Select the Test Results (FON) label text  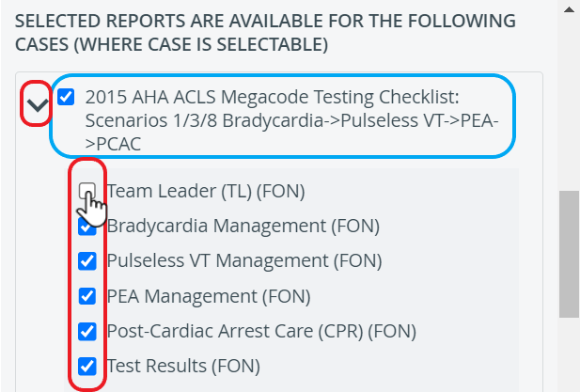(x=183, y=366)
